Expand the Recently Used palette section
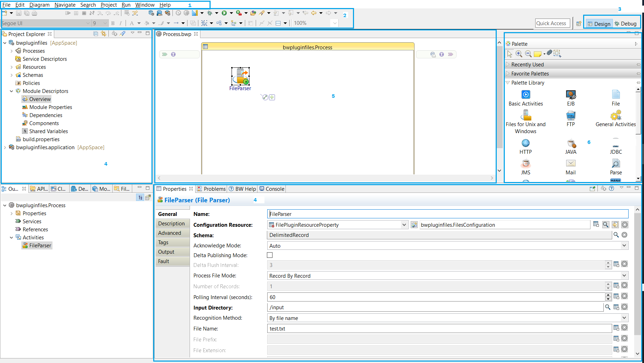This screenshot has height=363, width=644. point(508,64)
